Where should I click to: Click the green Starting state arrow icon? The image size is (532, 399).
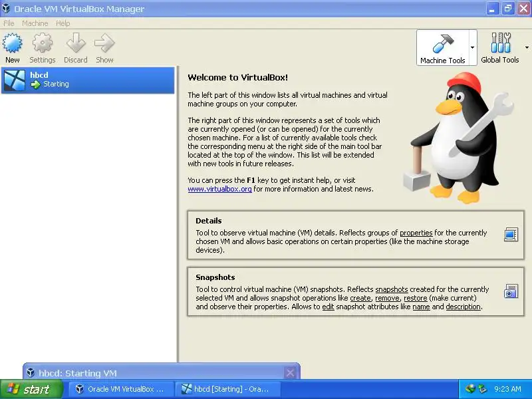point(35,84)
